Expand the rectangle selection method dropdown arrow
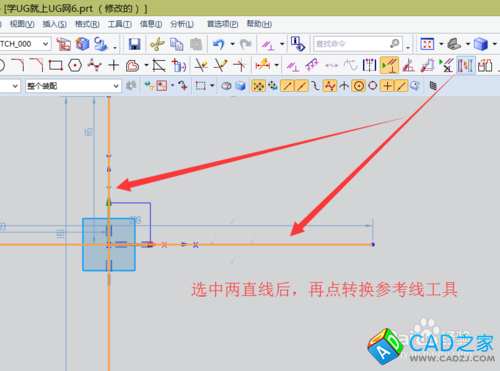500x371 pixels. pyautogui.click(x=212, y=86)
